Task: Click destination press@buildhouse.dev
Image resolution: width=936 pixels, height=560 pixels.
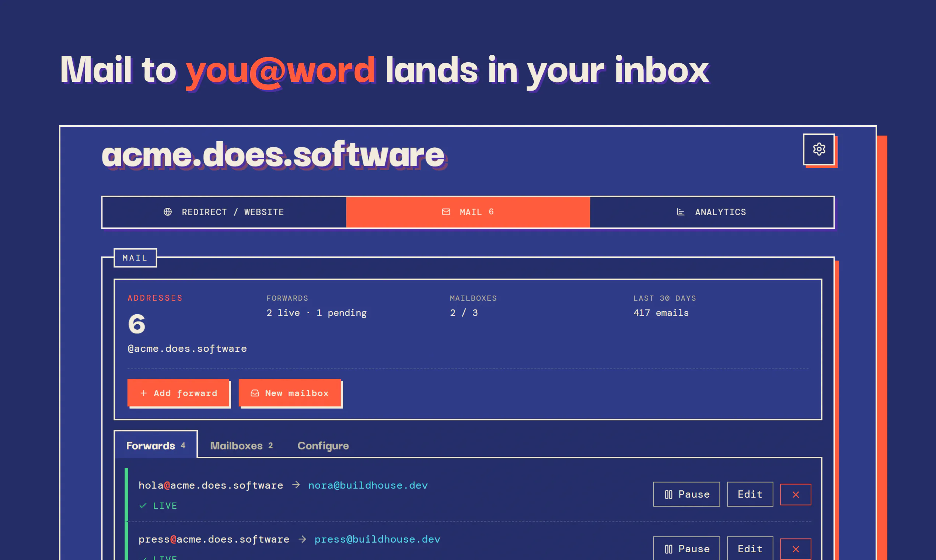Action: click(x=377, y=539)
